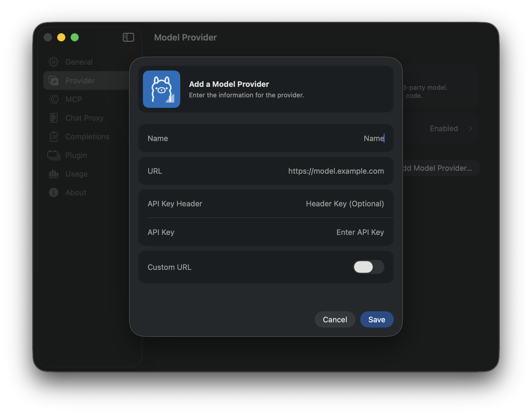Viewport: 532px width, 415px height.
Task: Expand the Enabled row chevron
Action: point(470,129)
